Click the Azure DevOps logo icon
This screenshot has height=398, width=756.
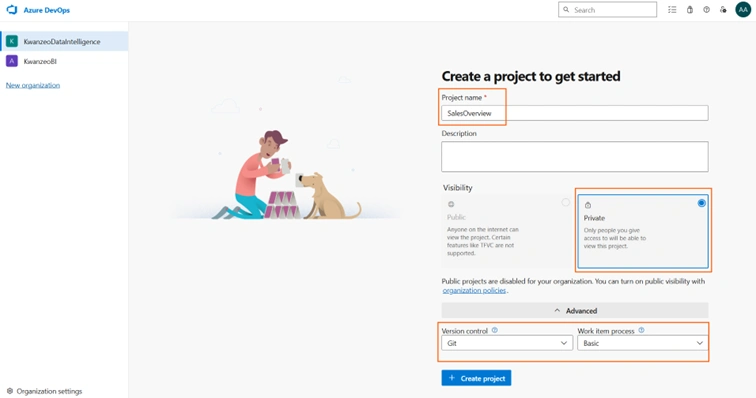click(x=12, y=10)
